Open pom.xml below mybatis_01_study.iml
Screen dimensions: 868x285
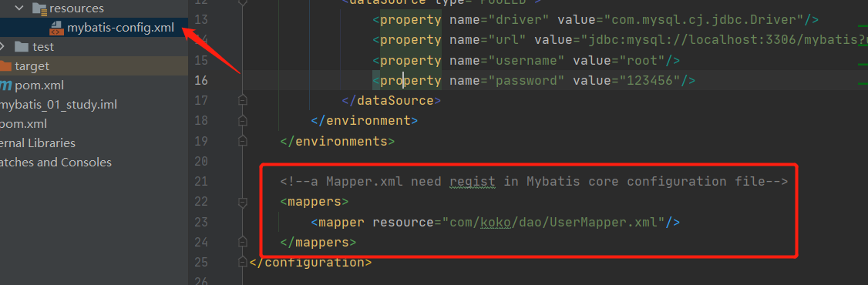(x=23, y=124)
